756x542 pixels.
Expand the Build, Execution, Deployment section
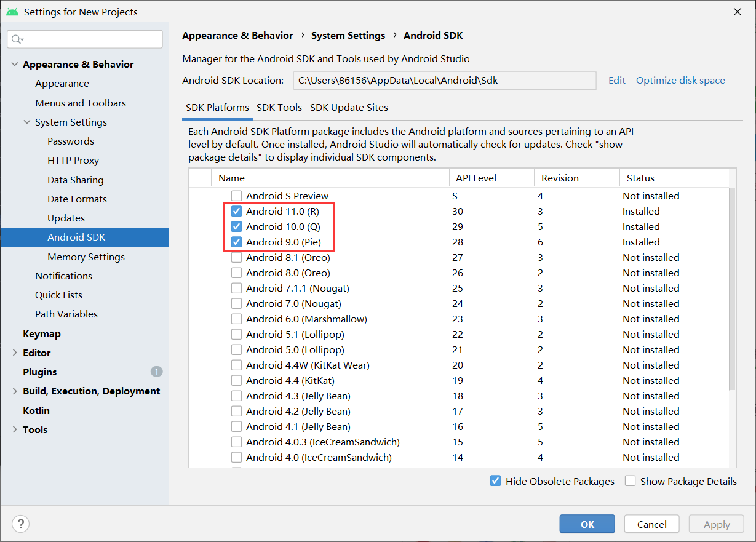coord(15,391)
